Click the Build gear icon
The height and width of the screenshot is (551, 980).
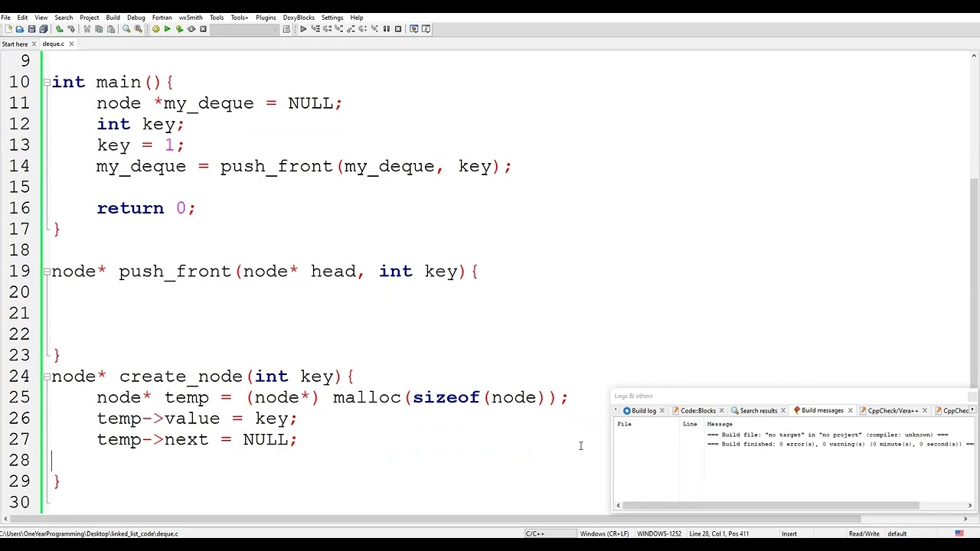click(x=155, y=29)
